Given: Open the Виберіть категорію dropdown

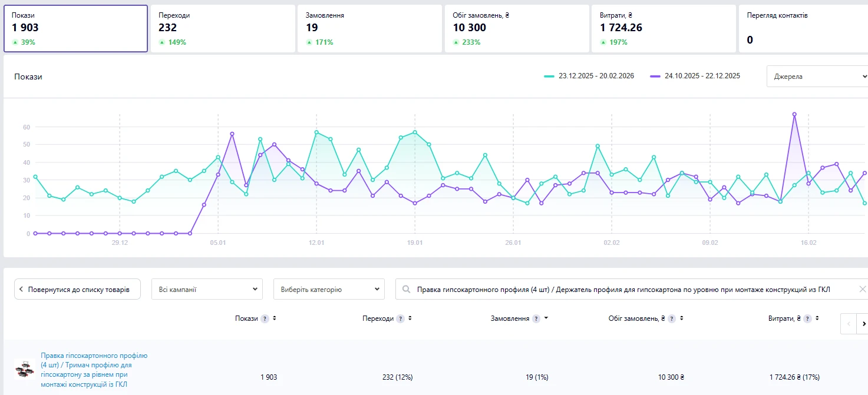Looking at the screenshot, I should pos(329,289).
